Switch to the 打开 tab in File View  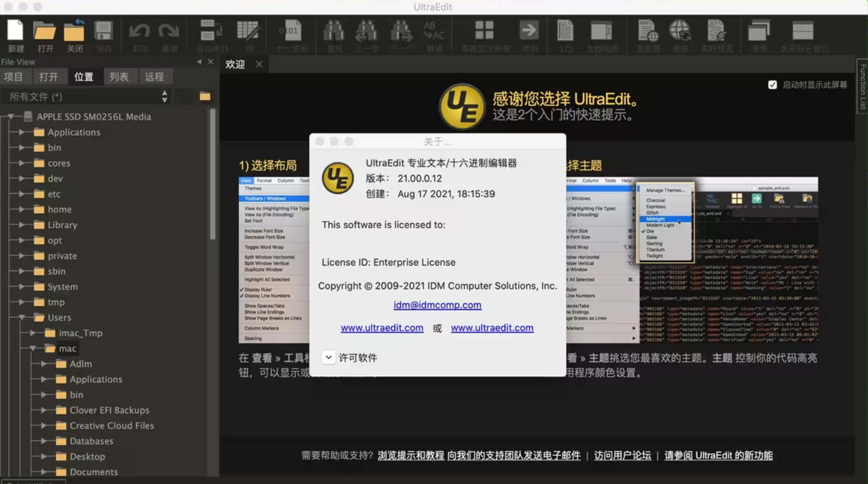[x=49, y=77]
